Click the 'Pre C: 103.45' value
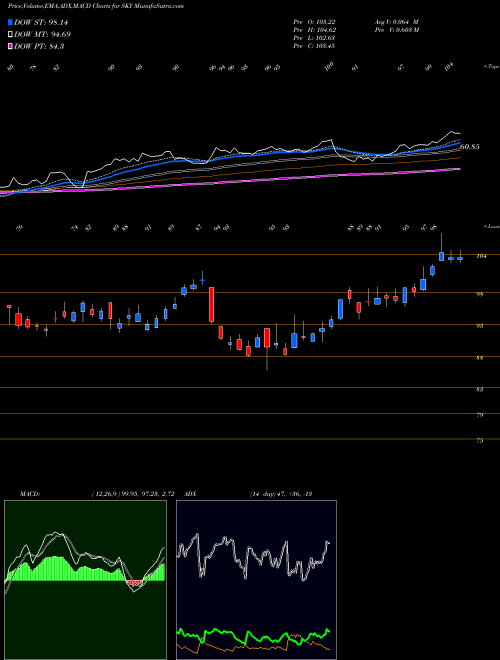Screen dimensions: 500x660 pyautogui.click(x=314, y=46)
